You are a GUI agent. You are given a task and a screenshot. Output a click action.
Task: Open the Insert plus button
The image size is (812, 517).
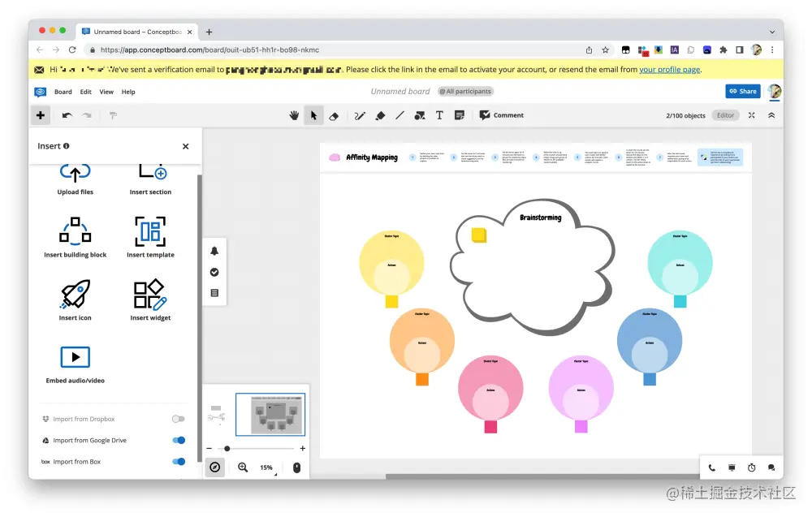(x=41, y=115)
